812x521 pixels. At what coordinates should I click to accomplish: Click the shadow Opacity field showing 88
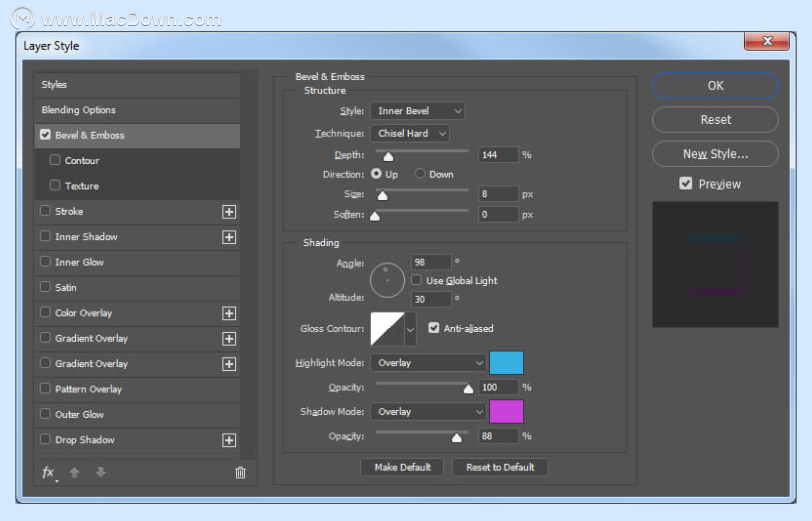[x=498, y=436]
